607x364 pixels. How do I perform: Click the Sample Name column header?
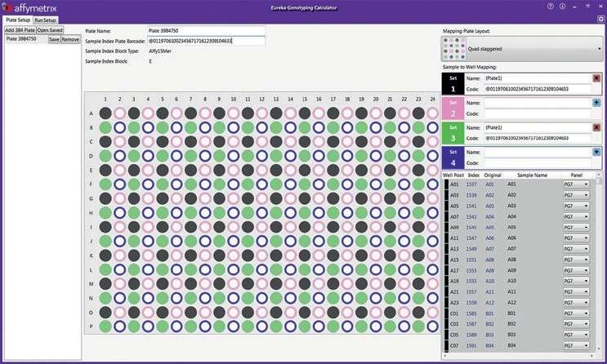533,175
